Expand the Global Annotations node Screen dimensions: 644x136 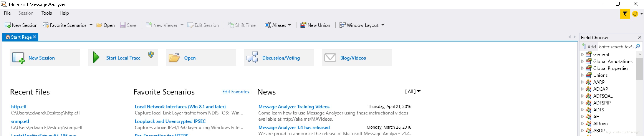point(583,61)
